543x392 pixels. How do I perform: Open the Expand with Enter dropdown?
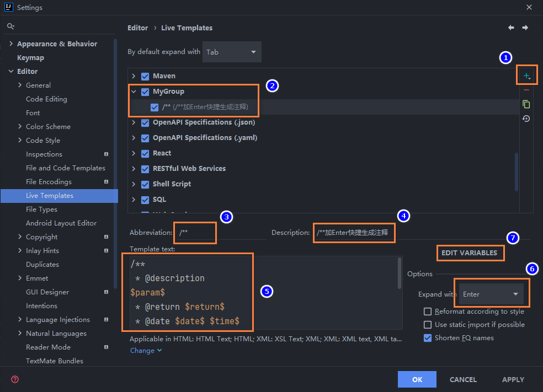click(492, 294)
